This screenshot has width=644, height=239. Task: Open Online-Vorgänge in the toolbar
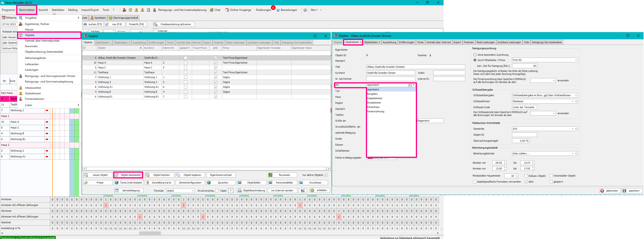coord(238,10)
